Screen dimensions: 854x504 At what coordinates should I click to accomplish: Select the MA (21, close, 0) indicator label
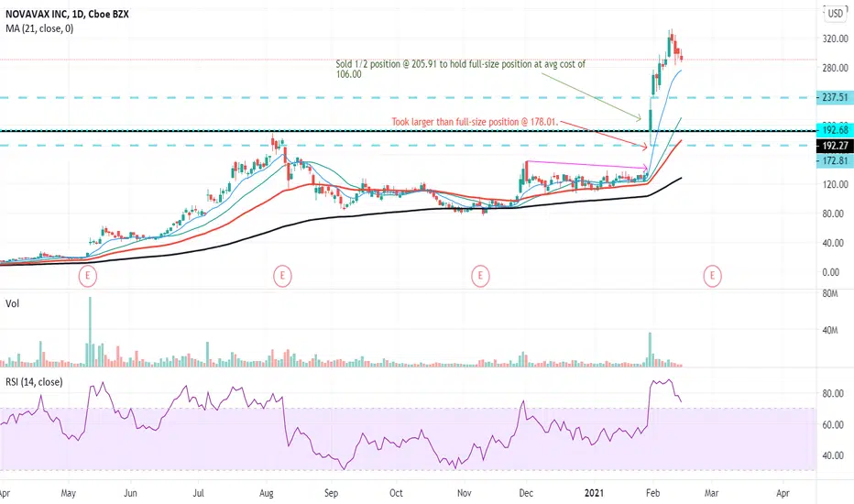pos(39,28)
